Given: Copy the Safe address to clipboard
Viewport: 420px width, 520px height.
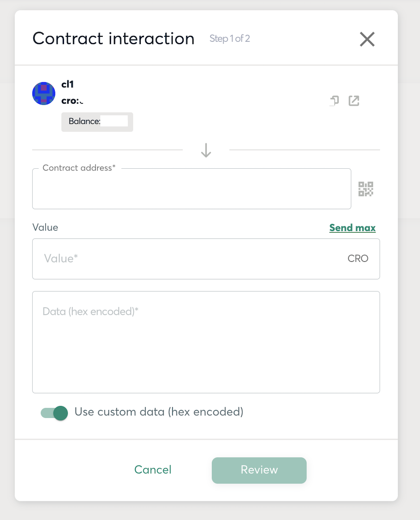Looking at the screenshot, I should tap(334, 101).
